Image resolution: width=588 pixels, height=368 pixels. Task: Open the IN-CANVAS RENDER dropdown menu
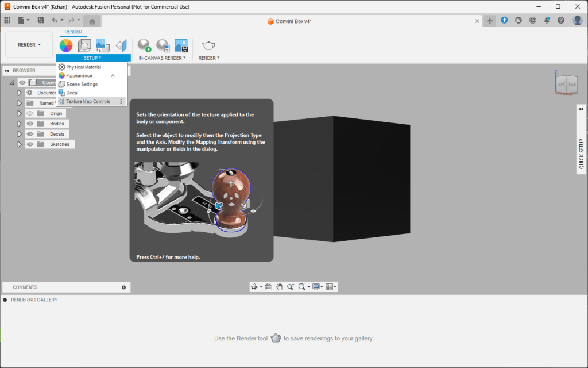tap(162, 58)
